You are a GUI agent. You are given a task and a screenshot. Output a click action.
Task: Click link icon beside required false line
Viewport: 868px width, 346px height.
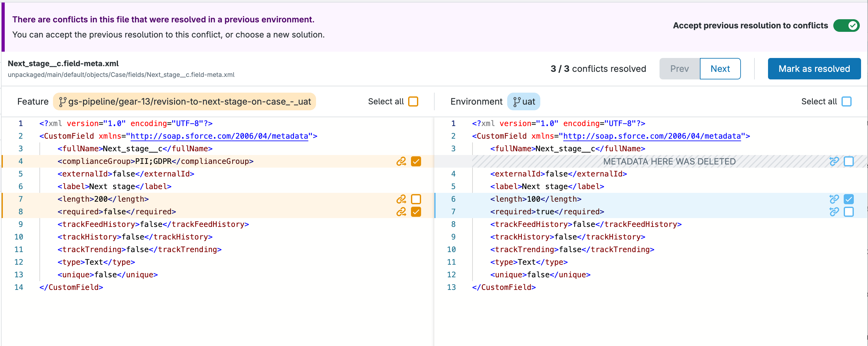pyautogui.click(x=401, y=212)
